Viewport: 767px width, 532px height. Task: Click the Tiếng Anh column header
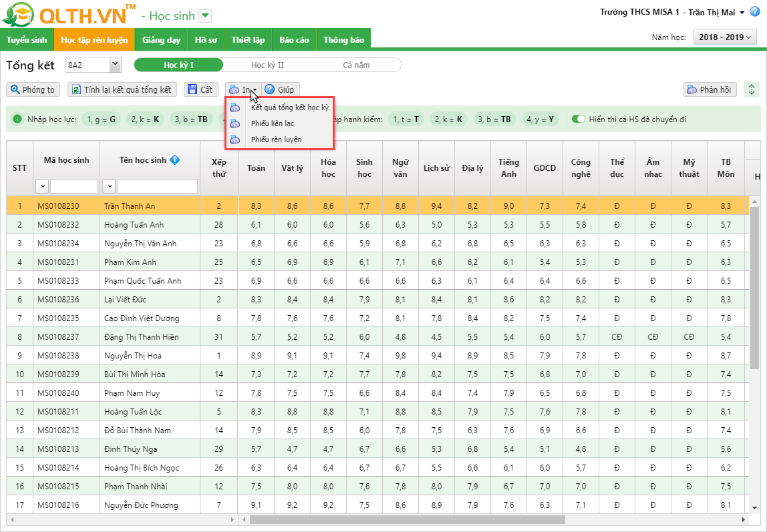[x=508, y=168]
